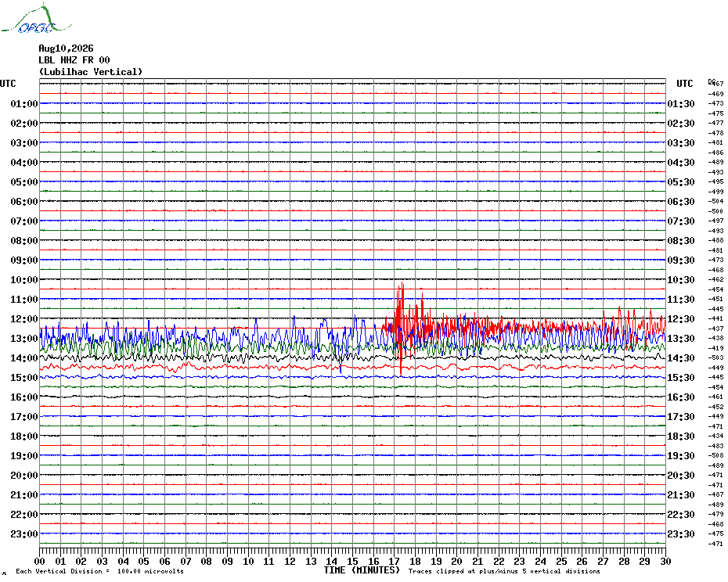Click the DC offset value '-500'
The width and height of the screenshot is (728, 582).
pyautogui.click(x=716, y=211)
